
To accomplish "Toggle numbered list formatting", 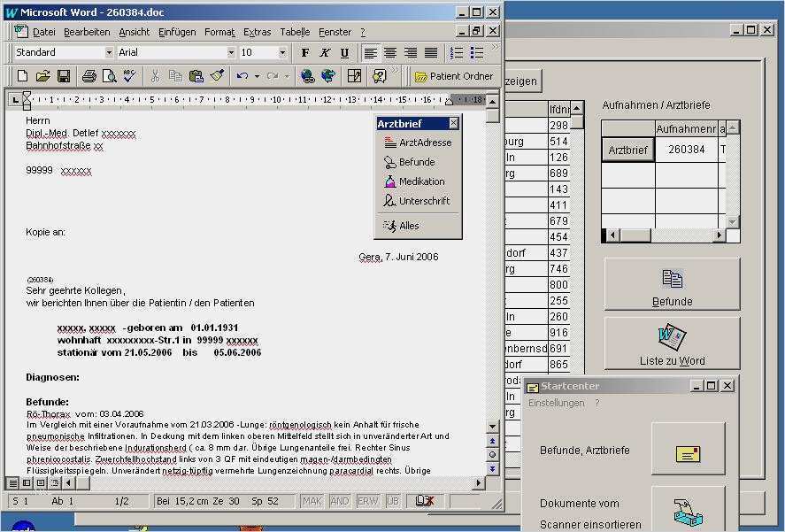I will pyautogui.click(x=457, y=52).
